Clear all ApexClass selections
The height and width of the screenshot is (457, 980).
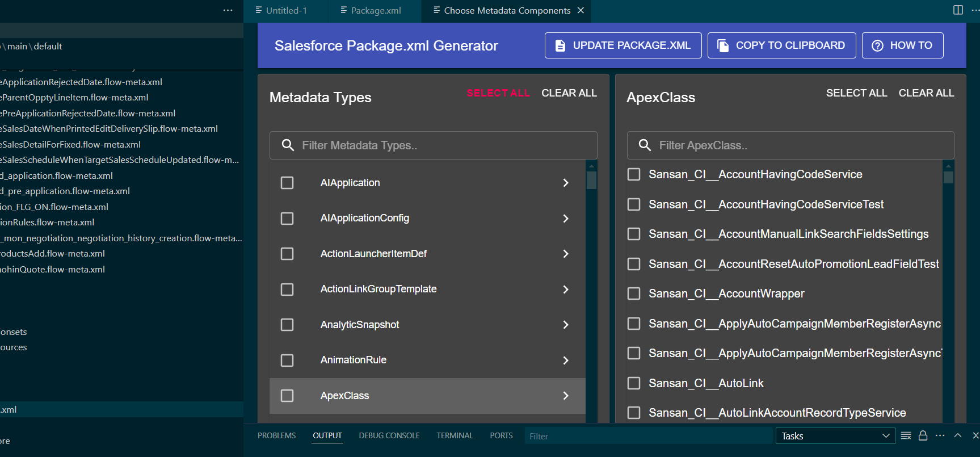click(x=927, y=93)
